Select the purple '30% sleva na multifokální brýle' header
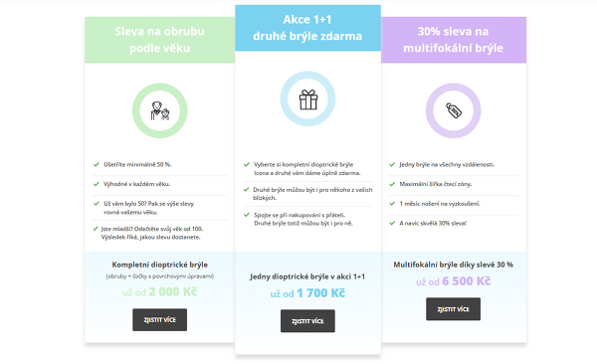The image size is (597, 364). click(454, 40)
